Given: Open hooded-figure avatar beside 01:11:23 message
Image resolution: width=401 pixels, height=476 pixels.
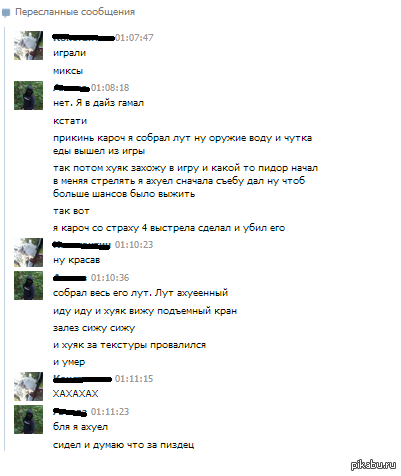Looking at the screenshot, I should click(x=28, y=419).
